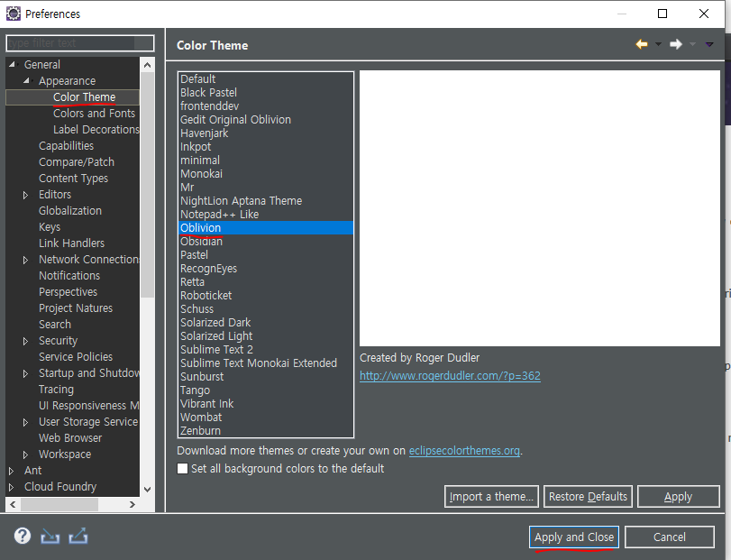Expand the Startup and Shutdown node
The image size is (731, 560).
click(25, 373)
